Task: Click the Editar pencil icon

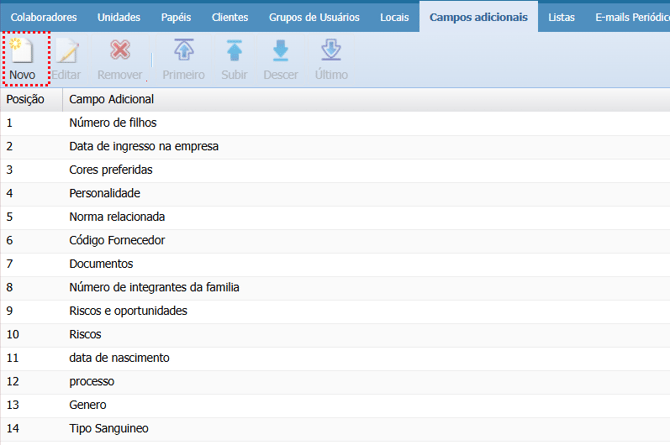Action: [x=66, y=52]
